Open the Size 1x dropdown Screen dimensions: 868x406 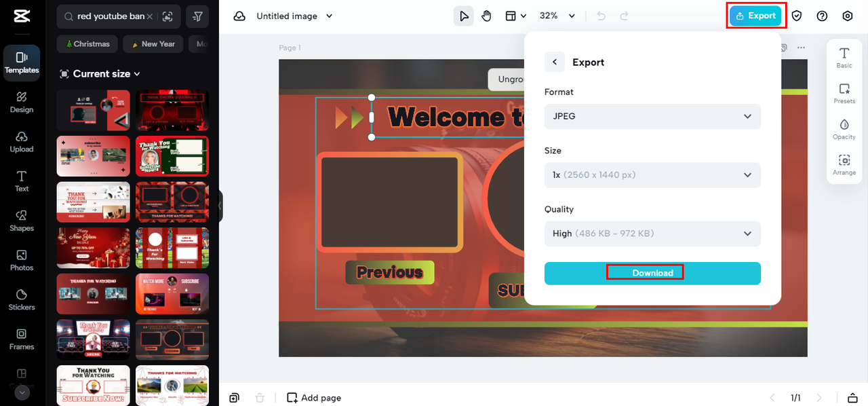[652, 174]
